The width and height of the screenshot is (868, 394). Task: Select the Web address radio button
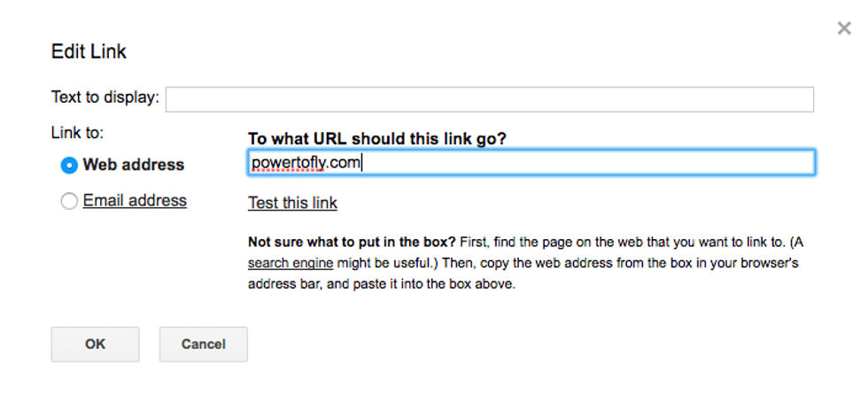click(69, 166)
